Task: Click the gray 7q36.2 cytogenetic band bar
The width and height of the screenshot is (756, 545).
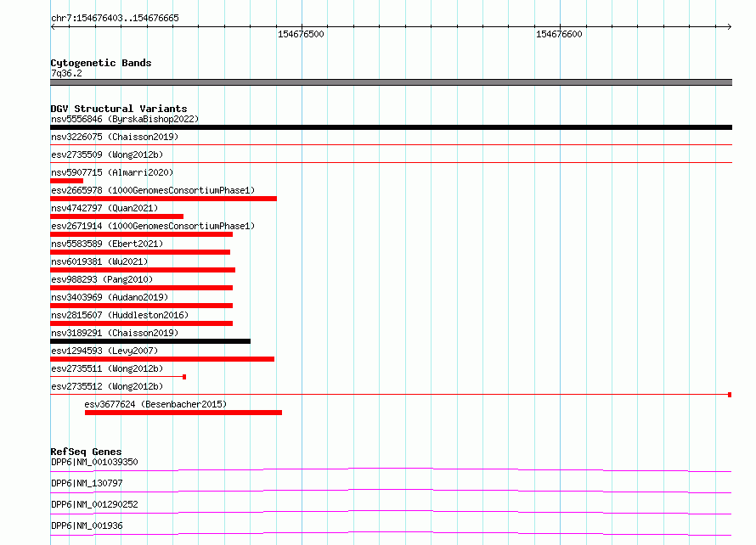Action: tap(391, 82)
